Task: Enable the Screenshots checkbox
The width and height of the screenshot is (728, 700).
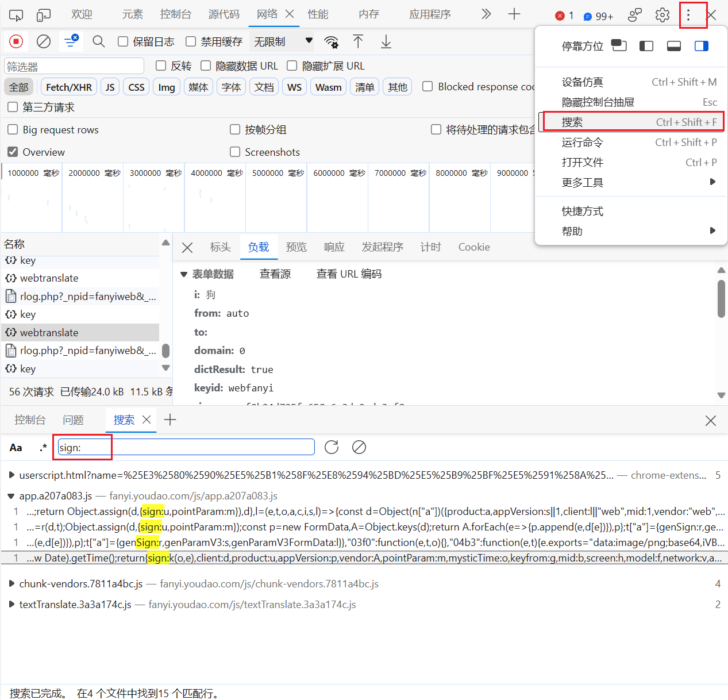Action: pyautogui.click(x=235, y=152)
